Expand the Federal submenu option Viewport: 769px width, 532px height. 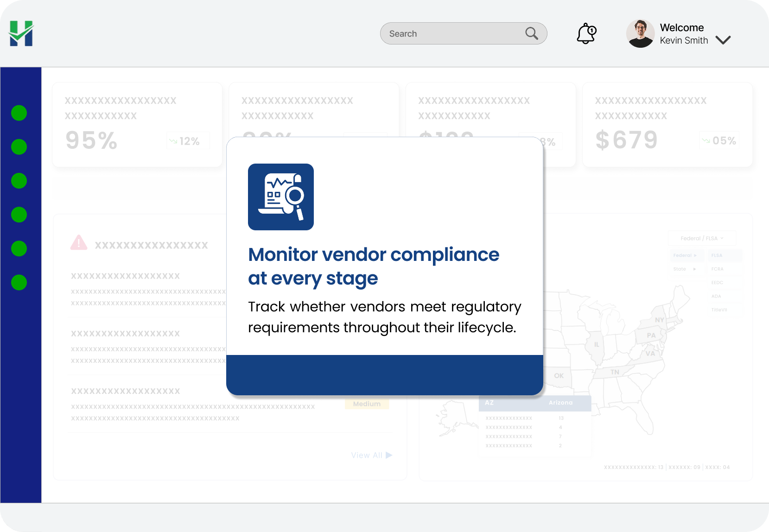point(685,255)
